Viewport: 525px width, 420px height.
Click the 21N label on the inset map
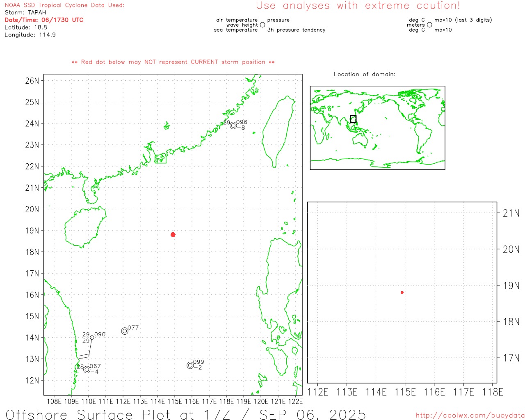coord(511,213)
